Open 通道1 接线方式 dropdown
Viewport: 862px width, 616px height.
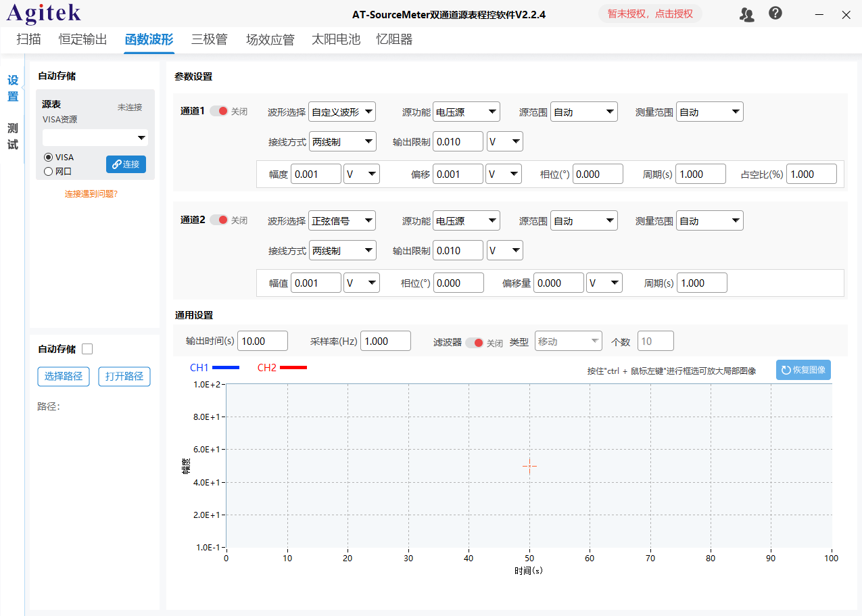coord(343,142)
